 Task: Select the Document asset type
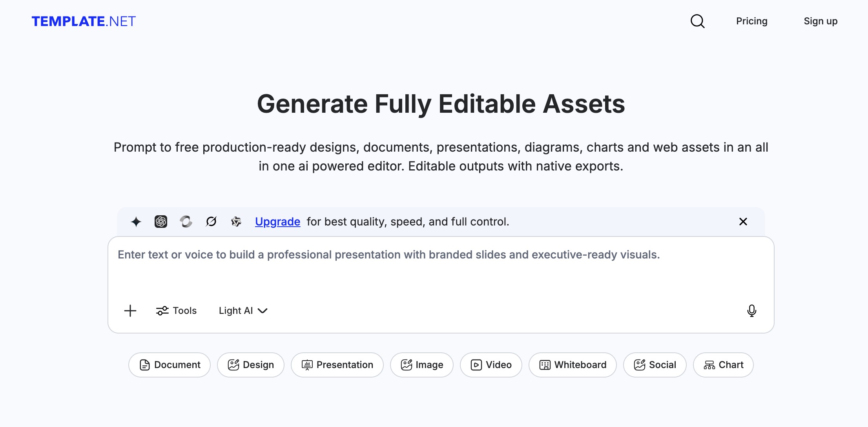coord(170,365)
